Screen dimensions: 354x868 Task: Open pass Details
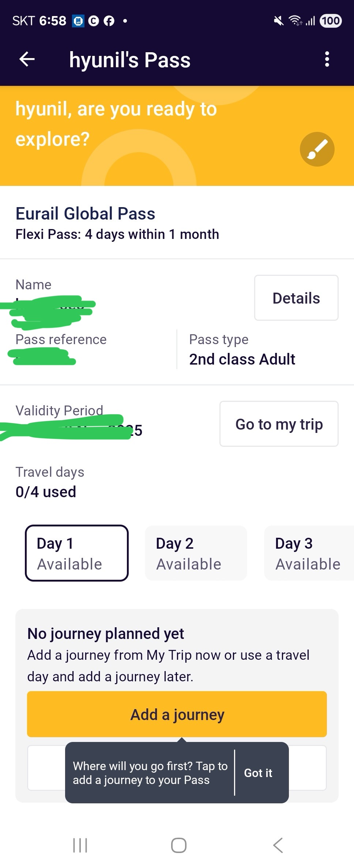click(296, 298)
